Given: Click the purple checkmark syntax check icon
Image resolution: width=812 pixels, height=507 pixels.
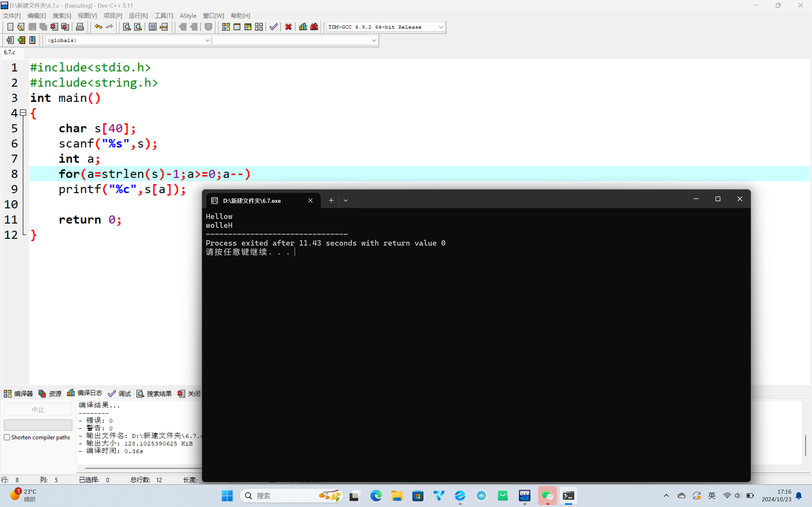Looking at the screenshot, I should [273, 27].
